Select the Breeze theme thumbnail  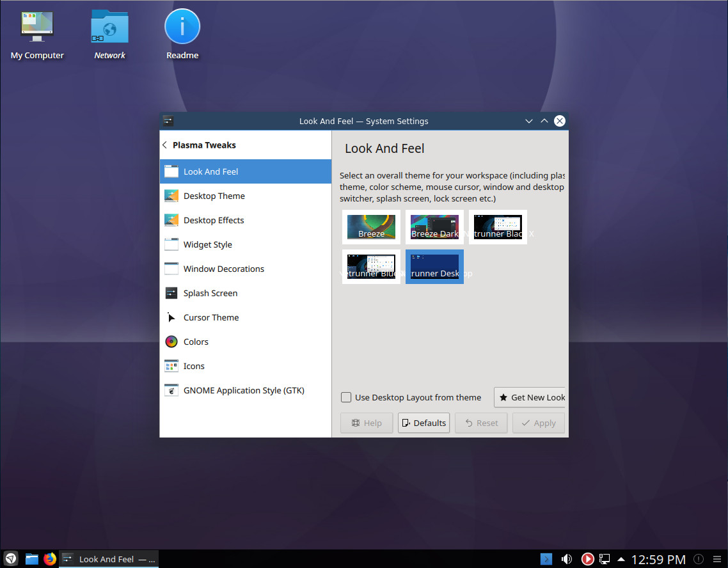pyautogui.click(x=372, y=227)
